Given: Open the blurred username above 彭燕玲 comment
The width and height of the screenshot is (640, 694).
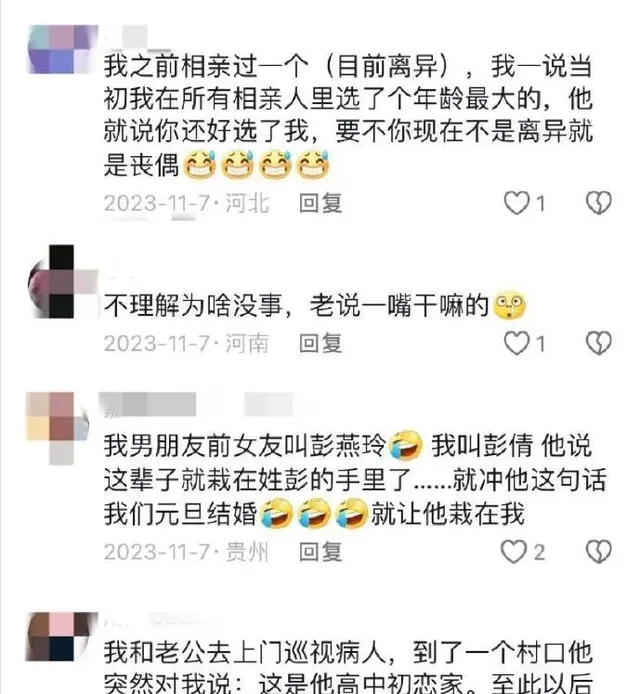Looking at the screenshot, I should pyautogui.click(x=197, y=405).
